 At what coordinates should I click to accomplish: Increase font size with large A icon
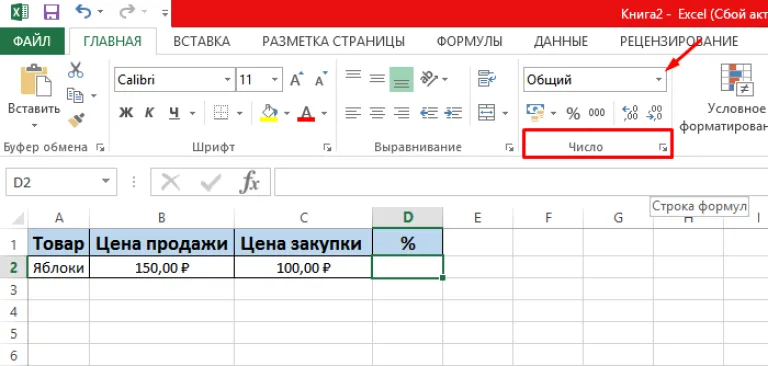click(x=297, y=79)
